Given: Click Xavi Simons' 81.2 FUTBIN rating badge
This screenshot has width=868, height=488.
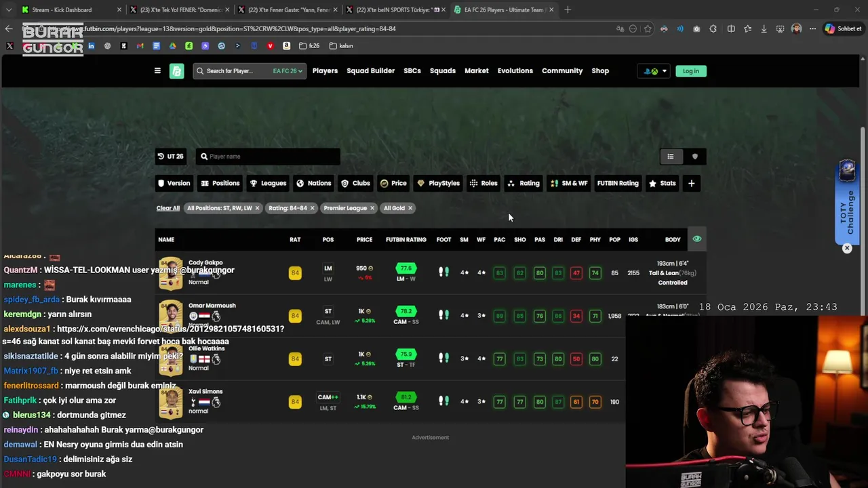Looking at the screenshot, I should point(406,397).
